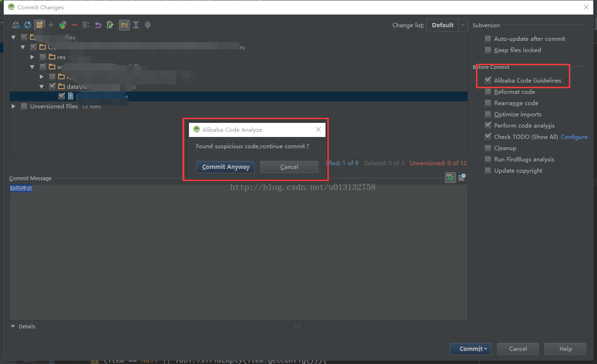Select the res folder row
This screenshot has height=364, width=597.
point(238,57)
